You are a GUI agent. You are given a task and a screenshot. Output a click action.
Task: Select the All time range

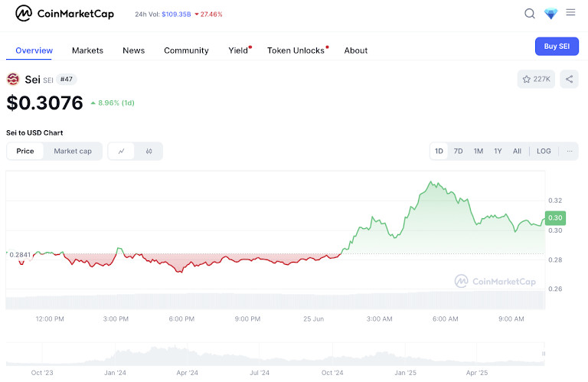coord(517,151)
